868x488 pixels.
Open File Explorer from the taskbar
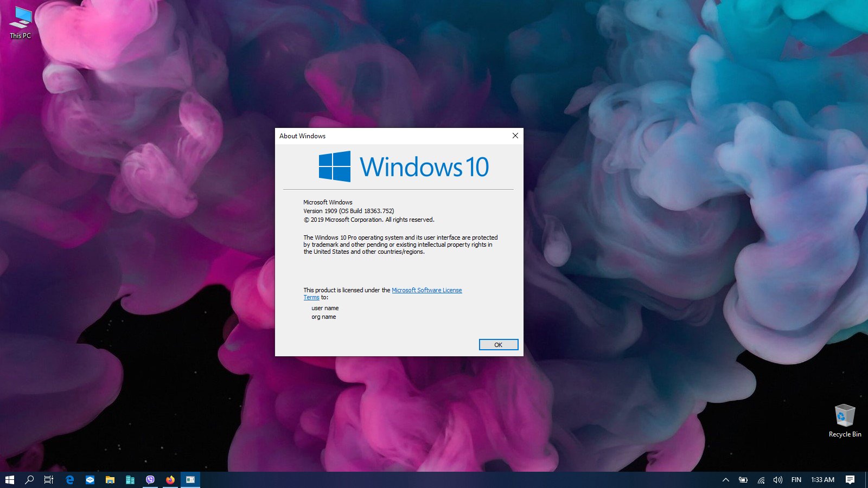pos(110,480)
